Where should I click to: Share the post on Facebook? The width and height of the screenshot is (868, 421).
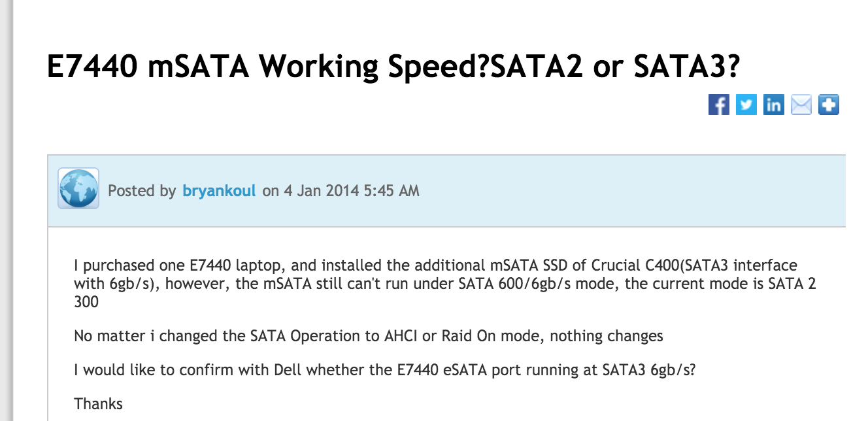pyautogui.click(x=718, y=105)
